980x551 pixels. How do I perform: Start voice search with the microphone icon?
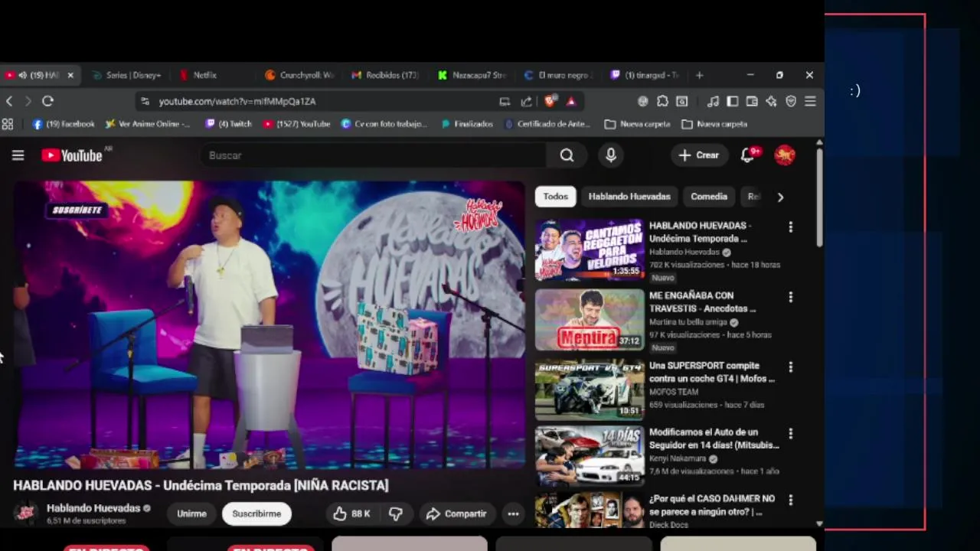click(x=610, y=155)
